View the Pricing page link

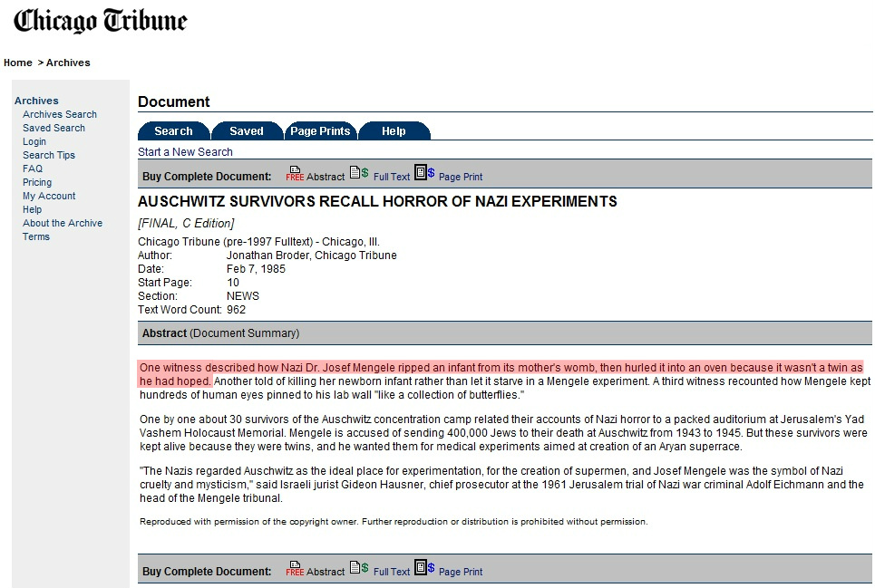coord(37,182)
